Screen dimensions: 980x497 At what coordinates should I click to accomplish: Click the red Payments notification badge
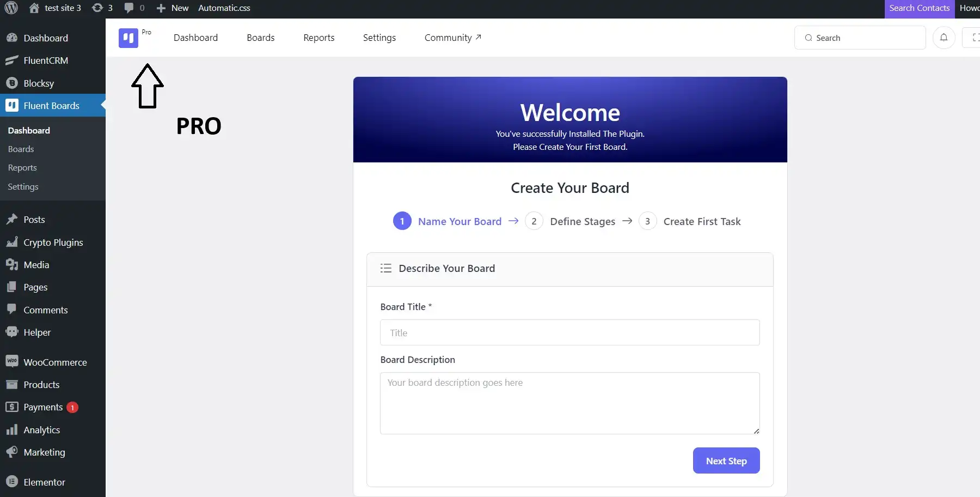72,408
